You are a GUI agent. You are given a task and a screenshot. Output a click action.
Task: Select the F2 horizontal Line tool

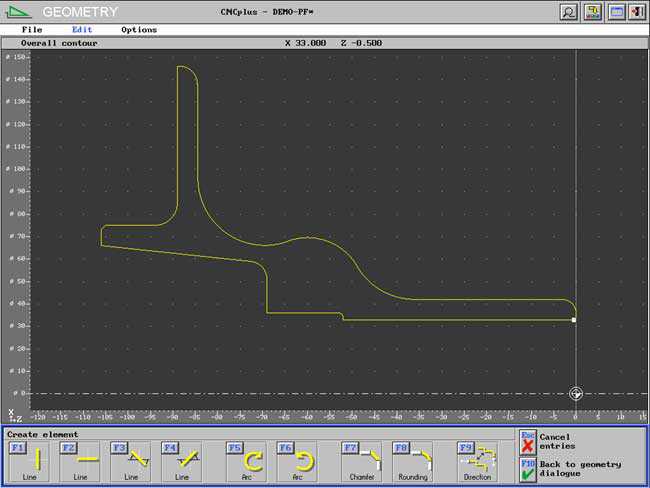pos(80,461)
